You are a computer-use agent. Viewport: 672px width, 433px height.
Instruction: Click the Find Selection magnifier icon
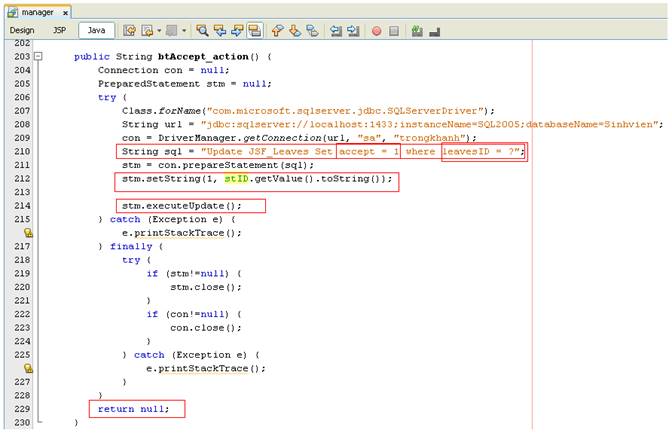202,30
